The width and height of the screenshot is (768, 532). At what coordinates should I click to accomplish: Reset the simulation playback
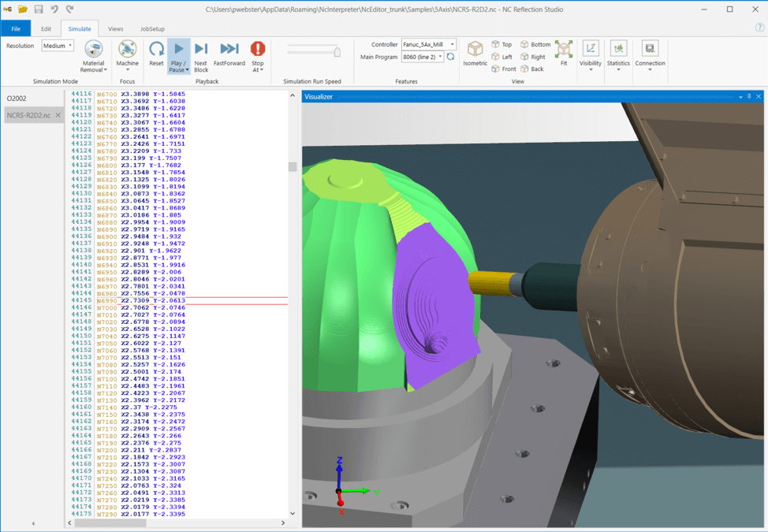[x=156, y=50]
